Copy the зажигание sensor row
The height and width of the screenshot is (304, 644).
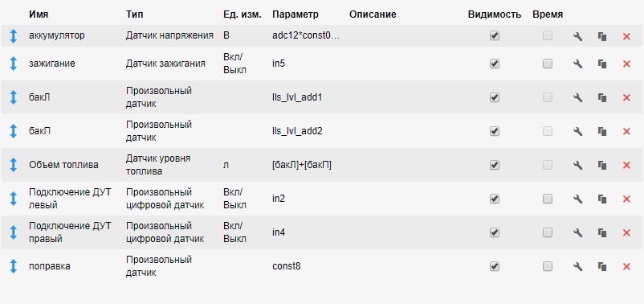602,64
